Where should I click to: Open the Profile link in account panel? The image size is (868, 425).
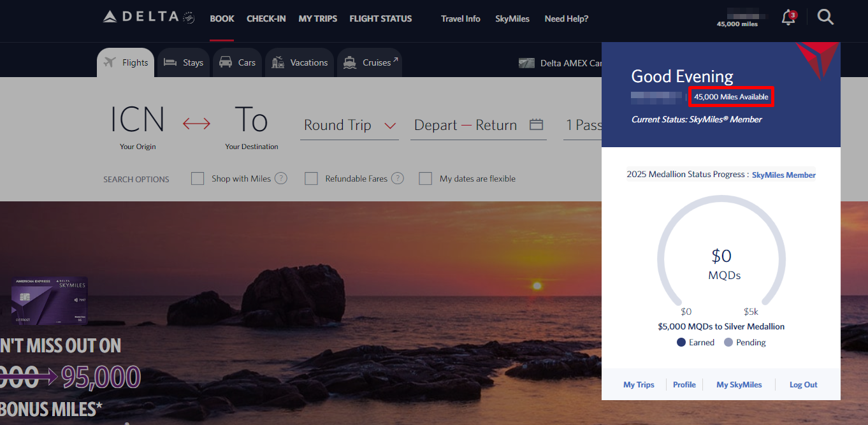tap(684, 384)
